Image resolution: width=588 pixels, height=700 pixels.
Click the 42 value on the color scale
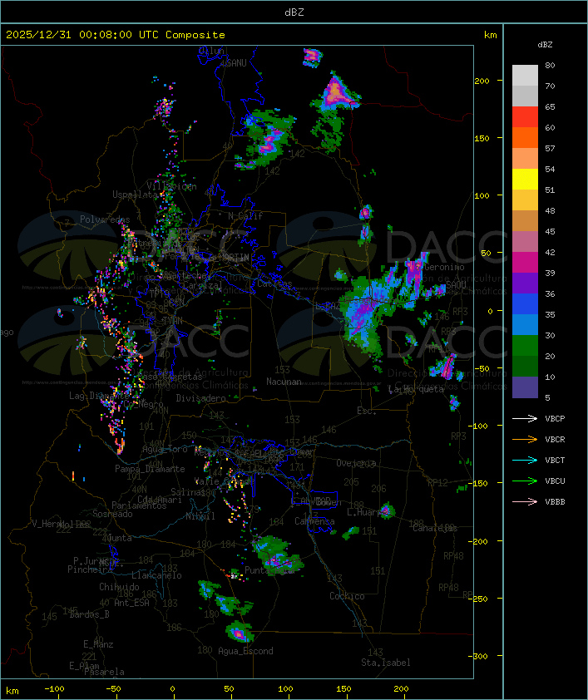click(x=550, y=252)
